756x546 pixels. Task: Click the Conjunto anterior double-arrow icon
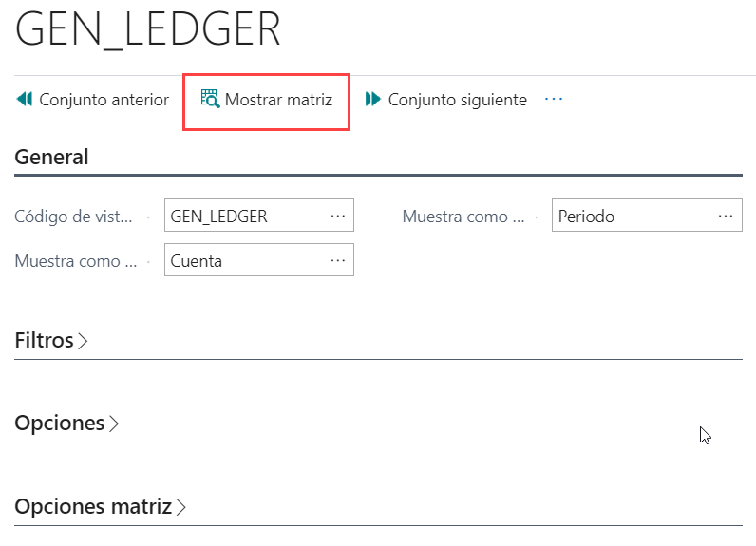[x=25, y=99]
